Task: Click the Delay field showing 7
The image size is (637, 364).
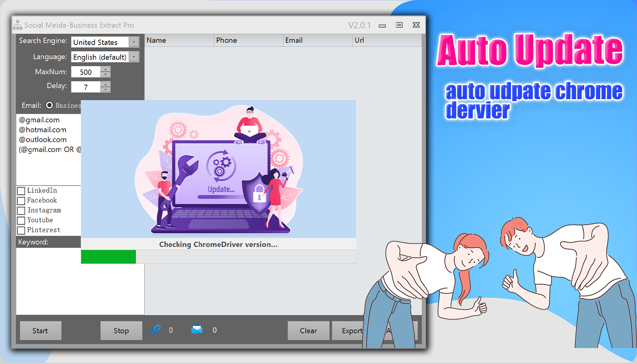Action: (86, 87)
